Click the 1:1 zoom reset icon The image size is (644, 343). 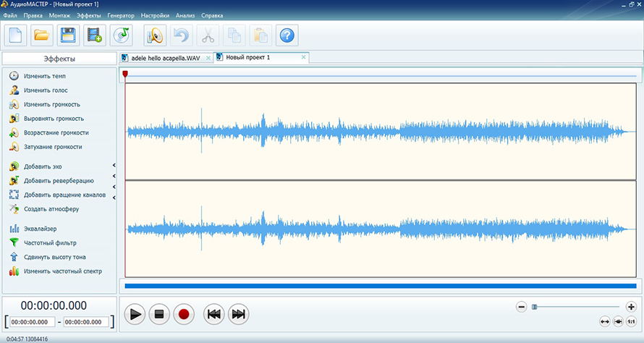[631, 321]
